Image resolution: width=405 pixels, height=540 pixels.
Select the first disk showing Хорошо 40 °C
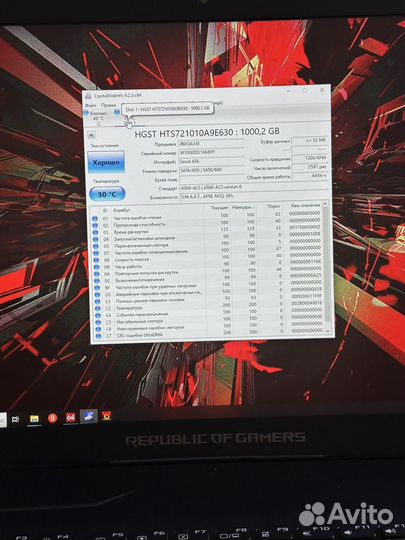(x=98, y=118)
